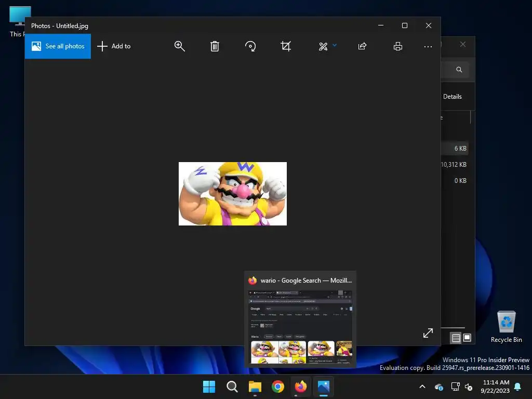532x399 pixels.
Task: Click the Edit & Create icon
Action: [323, 46]
